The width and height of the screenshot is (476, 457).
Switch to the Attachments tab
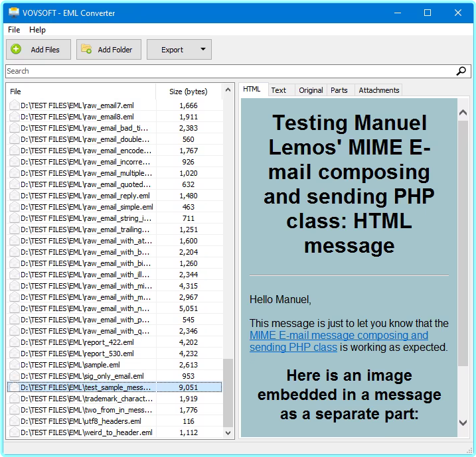point(378,90)
